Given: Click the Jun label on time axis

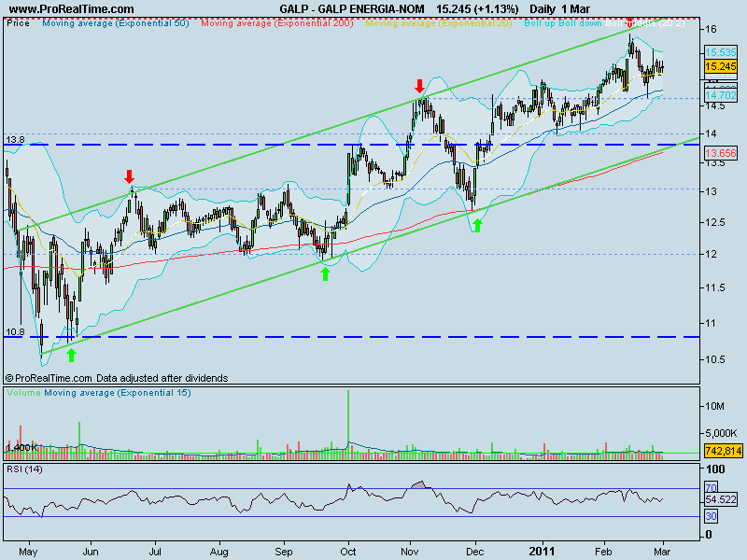Looking at the screenshot, I should coord(91,552).
